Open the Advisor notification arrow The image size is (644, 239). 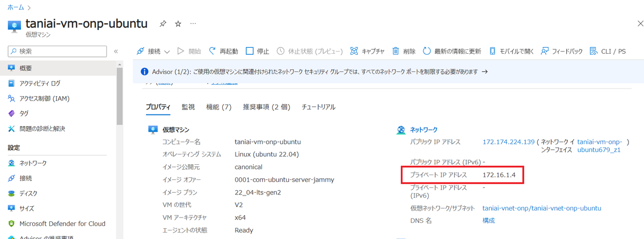point(485,71)
